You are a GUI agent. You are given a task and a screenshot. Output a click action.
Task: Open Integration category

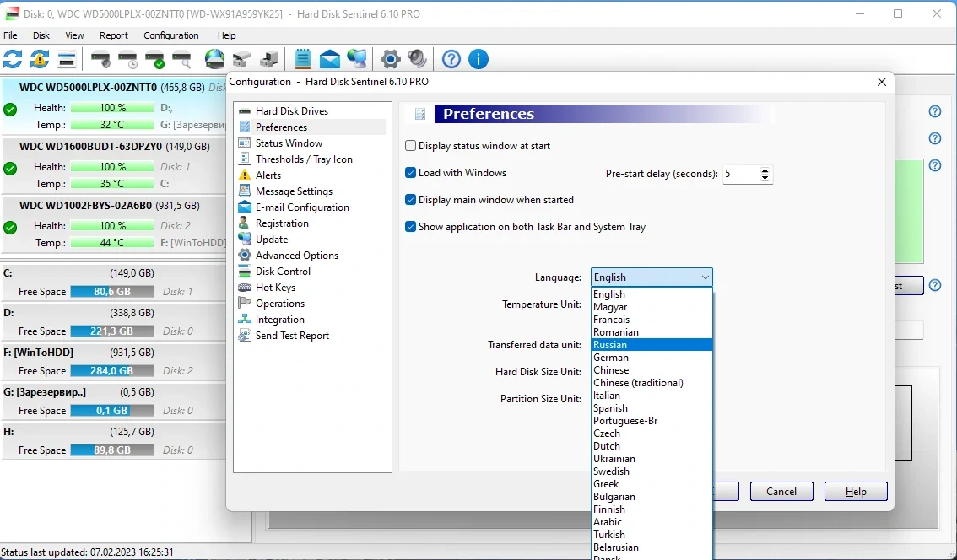click(x=279, y=320)
